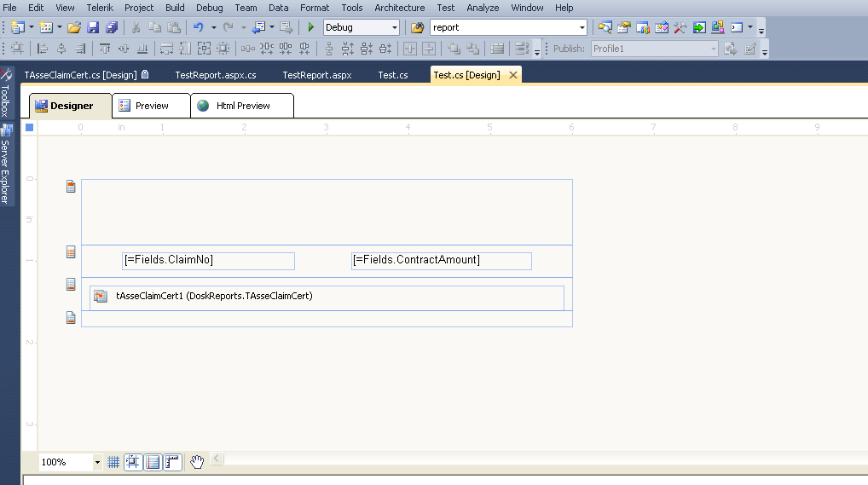The width and height of the screenshot is (868, 485).
Task: Save the current file with floppy icon
Action: coord(93,27)
